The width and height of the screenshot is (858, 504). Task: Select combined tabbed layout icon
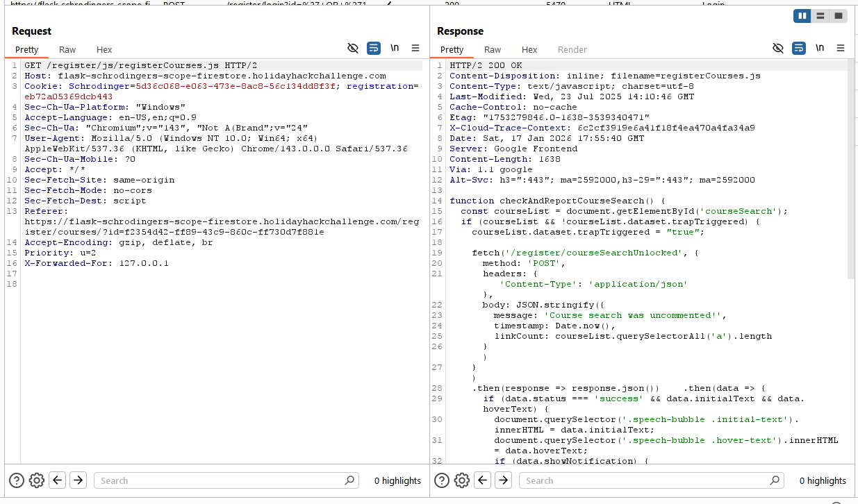click(839, 15)
